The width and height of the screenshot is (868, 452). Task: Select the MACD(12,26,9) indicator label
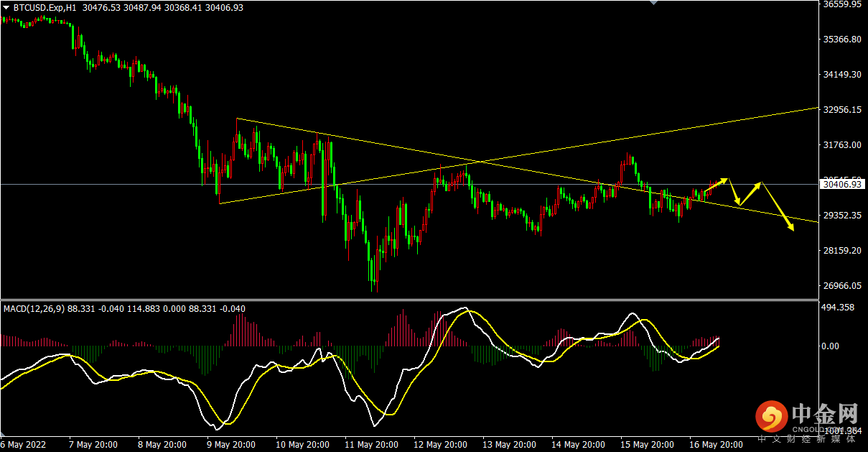[x=34, y=309]
